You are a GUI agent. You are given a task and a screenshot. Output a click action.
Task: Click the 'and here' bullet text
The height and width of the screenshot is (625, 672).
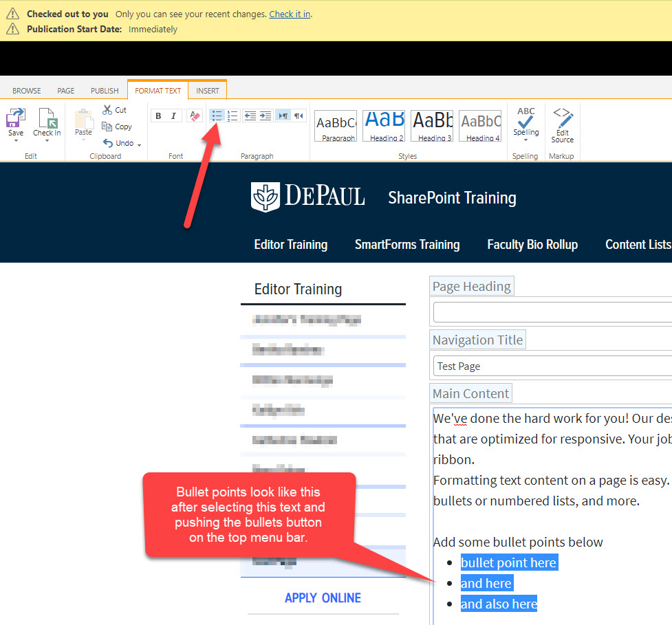tap(486, 583)
